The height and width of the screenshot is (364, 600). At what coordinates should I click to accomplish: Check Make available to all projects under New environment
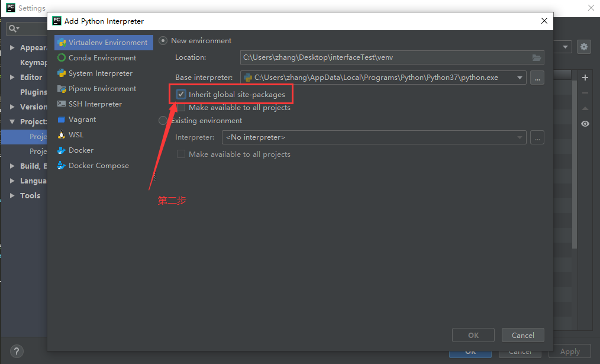click(181, 108)
